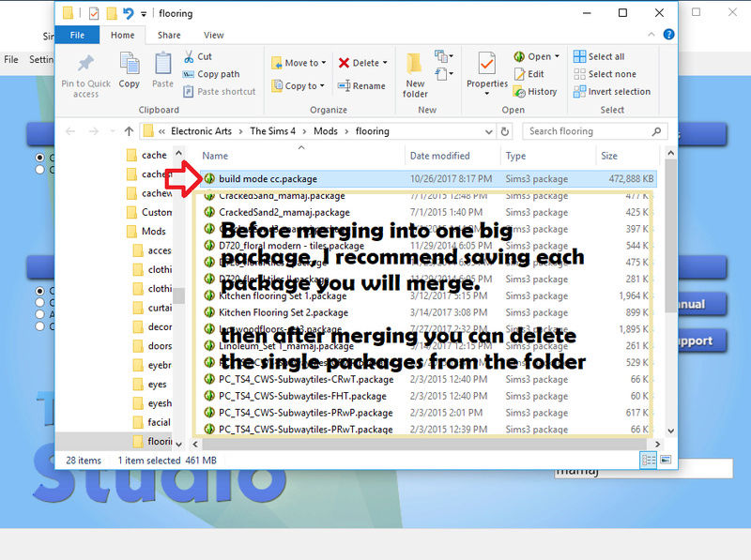Click Select none in the ribbon
Viewport: 751px width, 560px height.
point(605,74)
